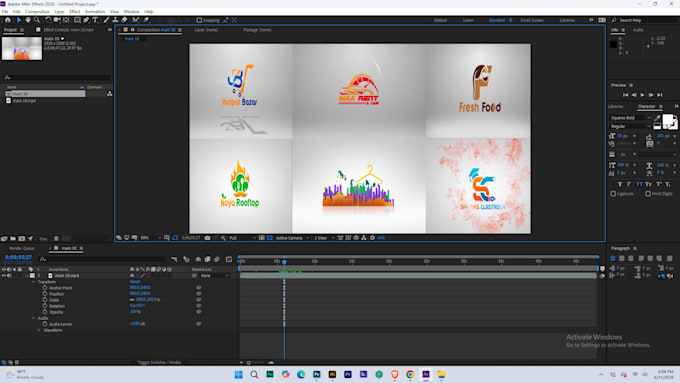Collapse the Transform property group
680x383 pixels.
pos(34,282)
